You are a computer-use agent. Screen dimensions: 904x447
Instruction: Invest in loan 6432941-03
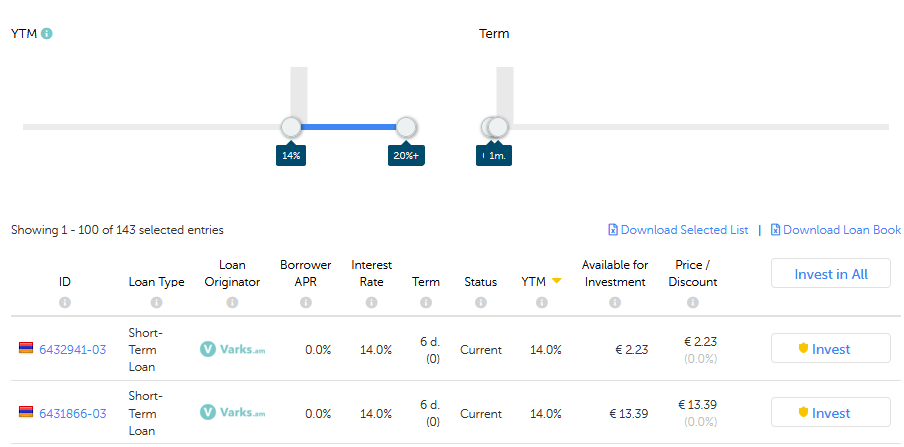830,349
